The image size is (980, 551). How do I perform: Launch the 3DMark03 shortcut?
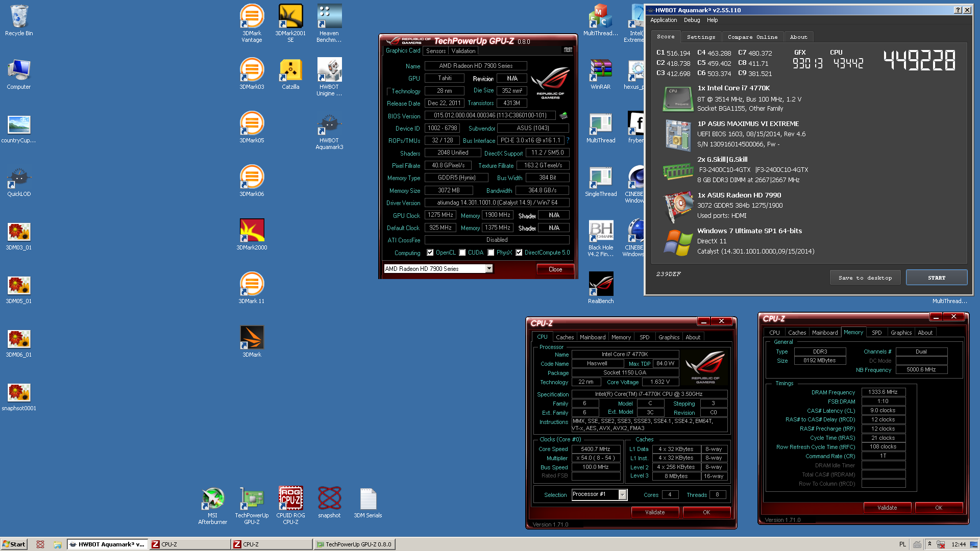[252, 74]
